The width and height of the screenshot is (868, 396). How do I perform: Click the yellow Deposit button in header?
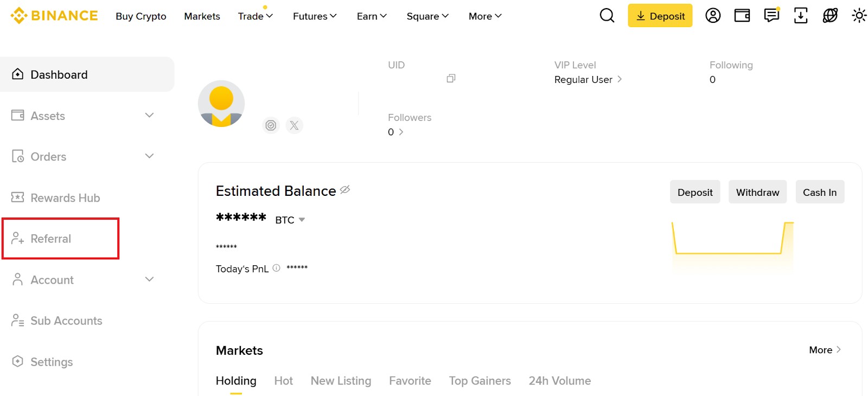point(660,16)
